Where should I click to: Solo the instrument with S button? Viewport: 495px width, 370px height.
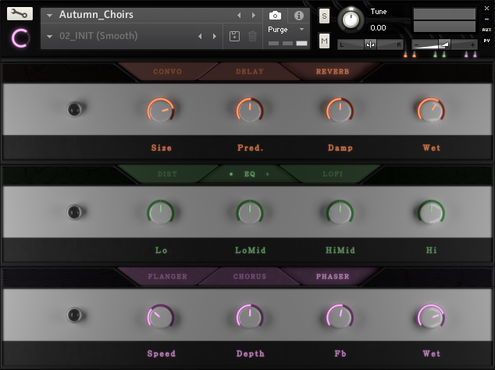324,16
